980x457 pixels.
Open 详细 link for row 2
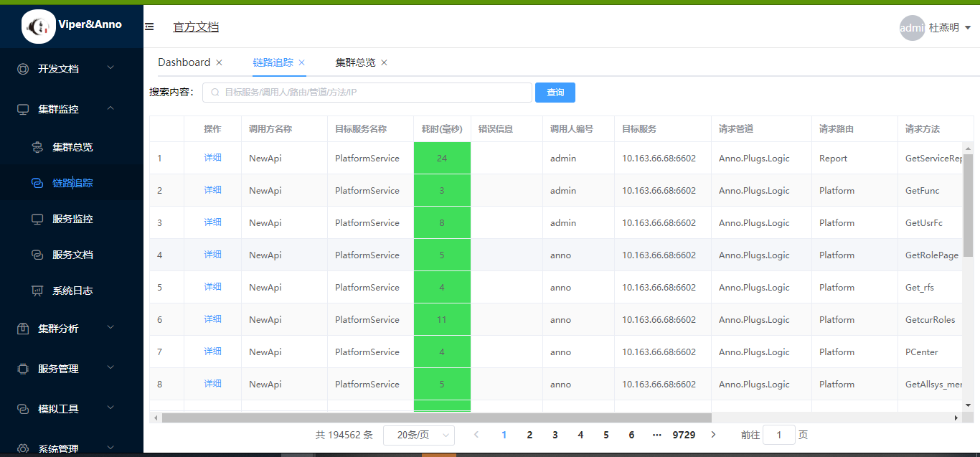tap(213, 190)
